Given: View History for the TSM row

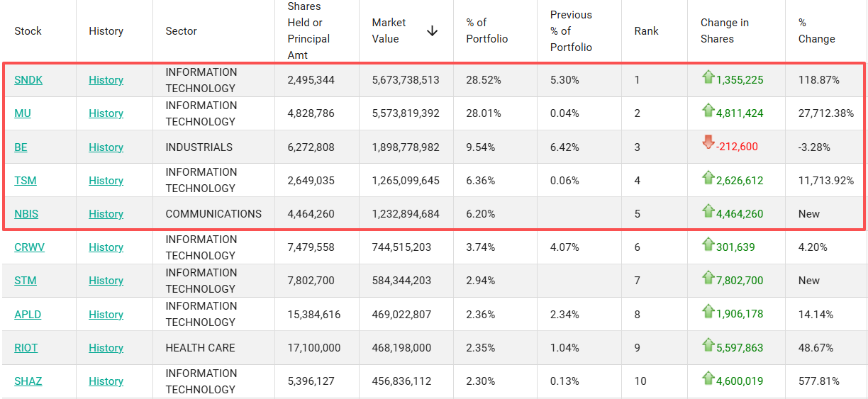Looking at the screenshot, I should tap(106, 181).
